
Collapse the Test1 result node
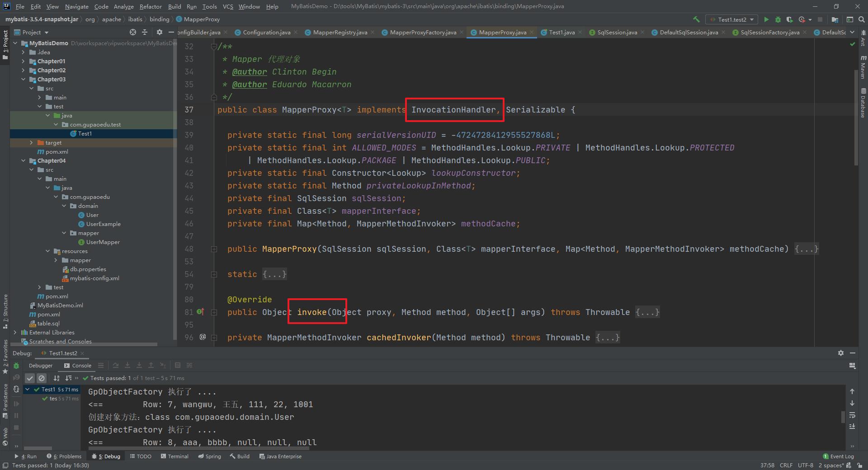(x=28, y=389)
